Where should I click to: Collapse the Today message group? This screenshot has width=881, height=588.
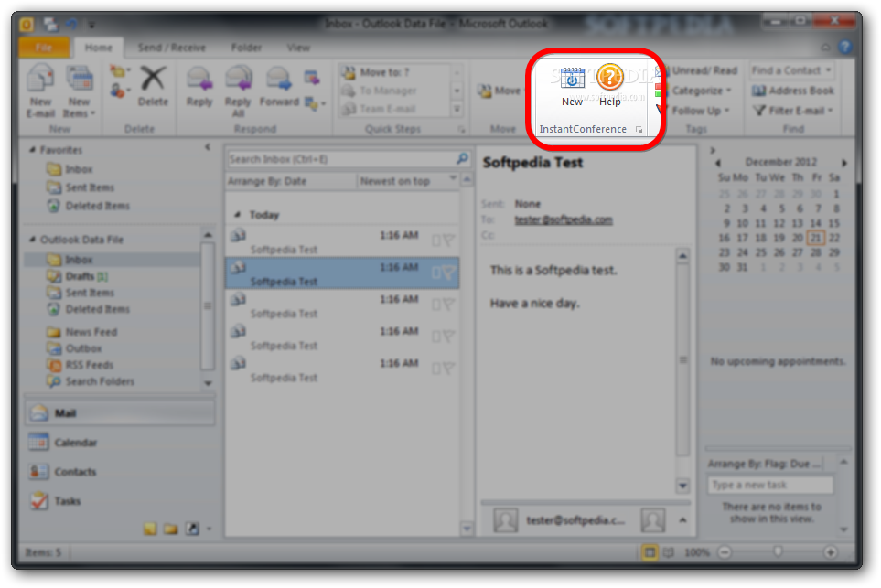(238, 215)
